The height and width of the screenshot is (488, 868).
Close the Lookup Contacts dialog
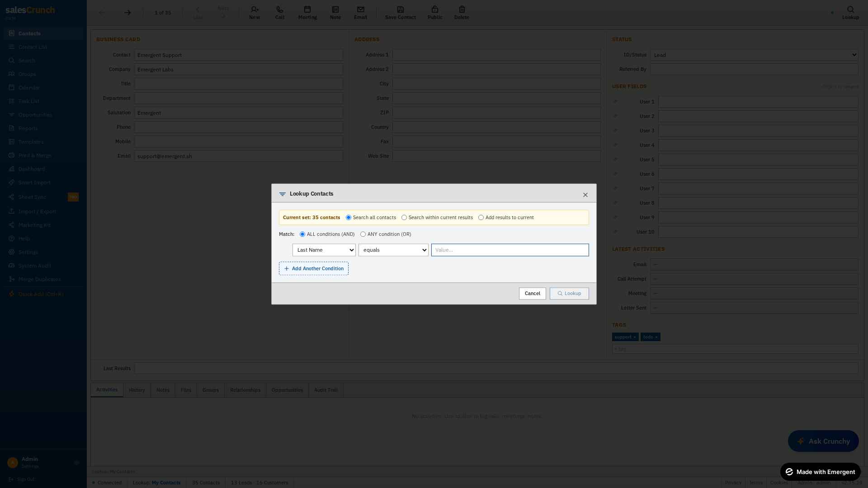pos(585,195)
